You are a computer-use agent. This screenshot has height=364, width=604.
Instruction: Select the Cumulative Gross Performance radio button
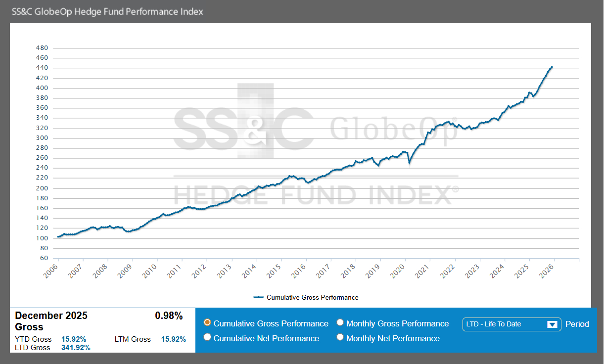coord(208,323)
